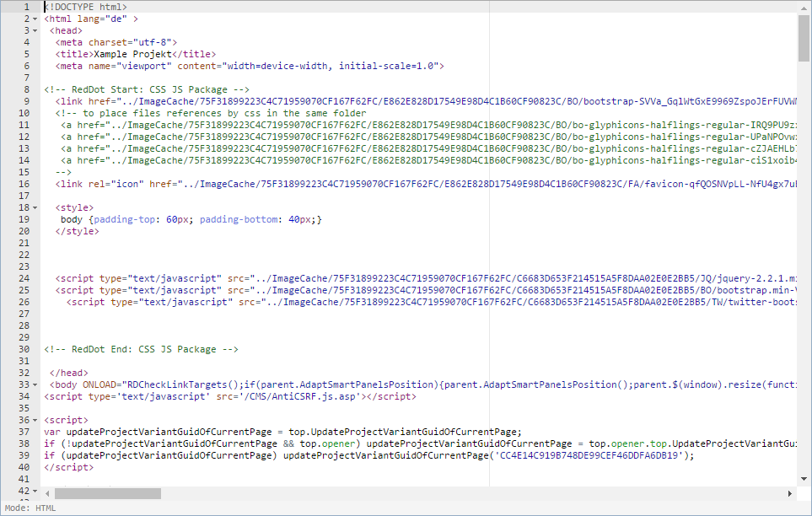Click line number 16 in the gutter
Image resolution: width=812 pixels, height=516 pixels.
point(24,184)
